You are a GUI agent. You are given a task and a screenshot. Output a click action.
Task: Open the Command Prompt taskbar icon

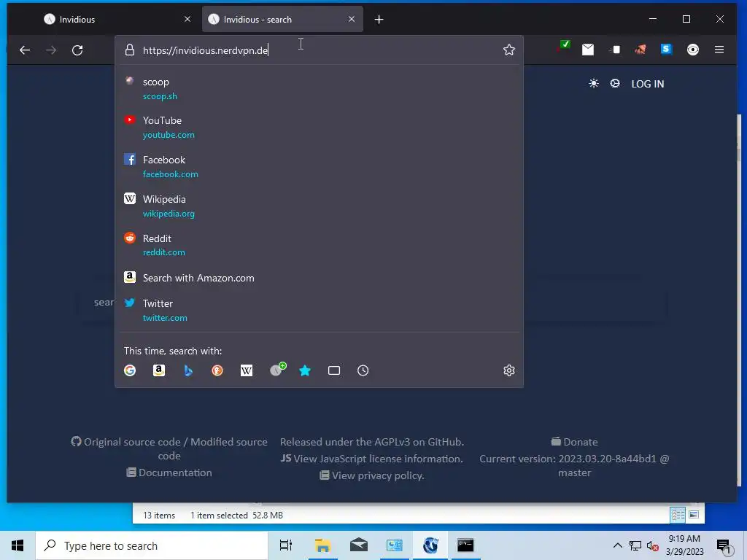(x=465, y=545)
